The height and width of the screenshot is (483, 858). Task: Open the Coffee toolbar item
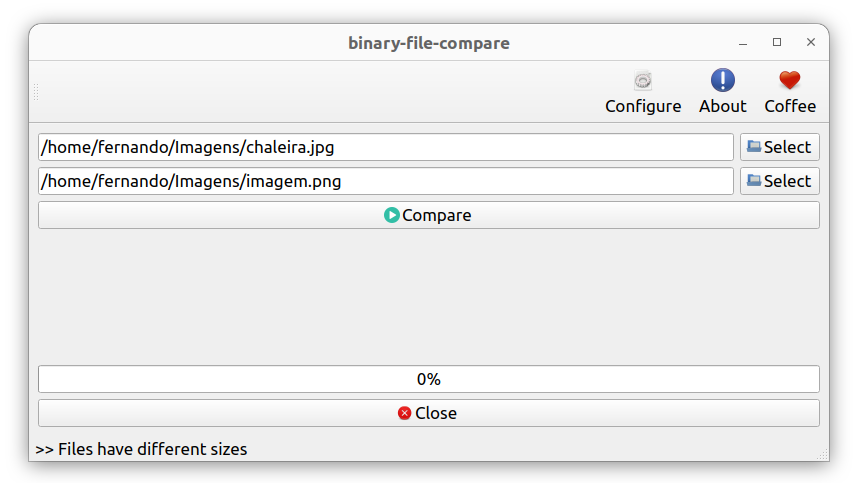[790, 91]
